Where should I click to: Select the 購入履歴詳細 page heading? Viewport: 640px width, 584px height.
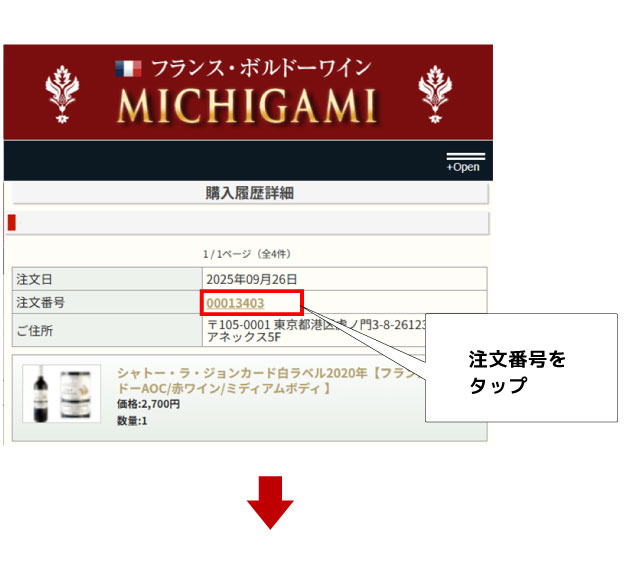250,193
